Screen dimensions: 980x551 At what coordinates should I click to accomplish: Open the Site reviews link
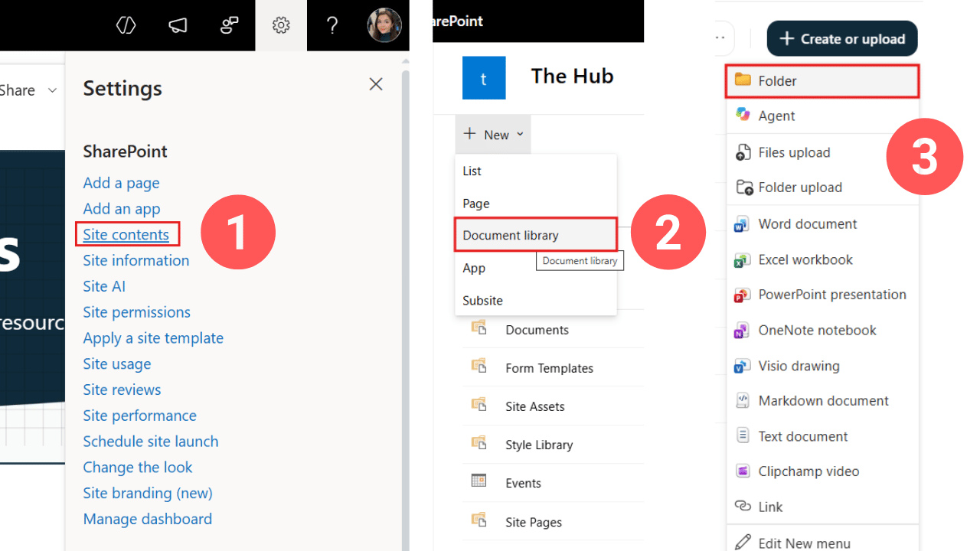122,390
